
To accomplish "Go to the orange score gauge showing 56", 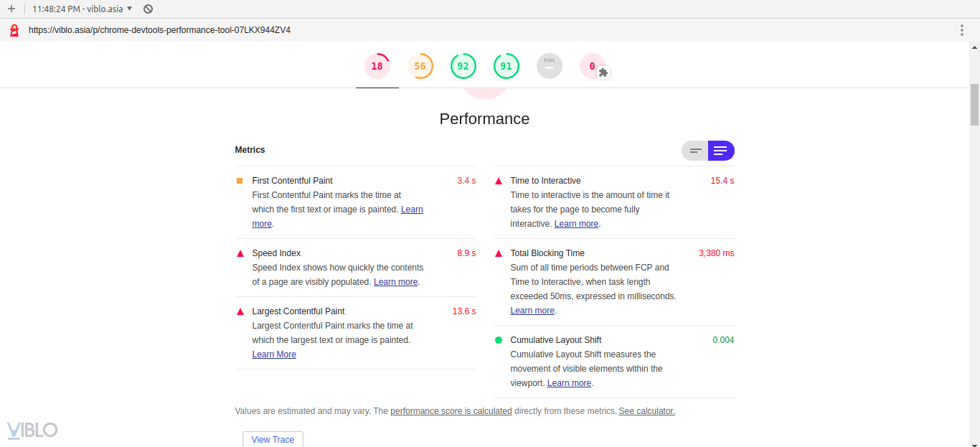I will [x=420, y=66].
